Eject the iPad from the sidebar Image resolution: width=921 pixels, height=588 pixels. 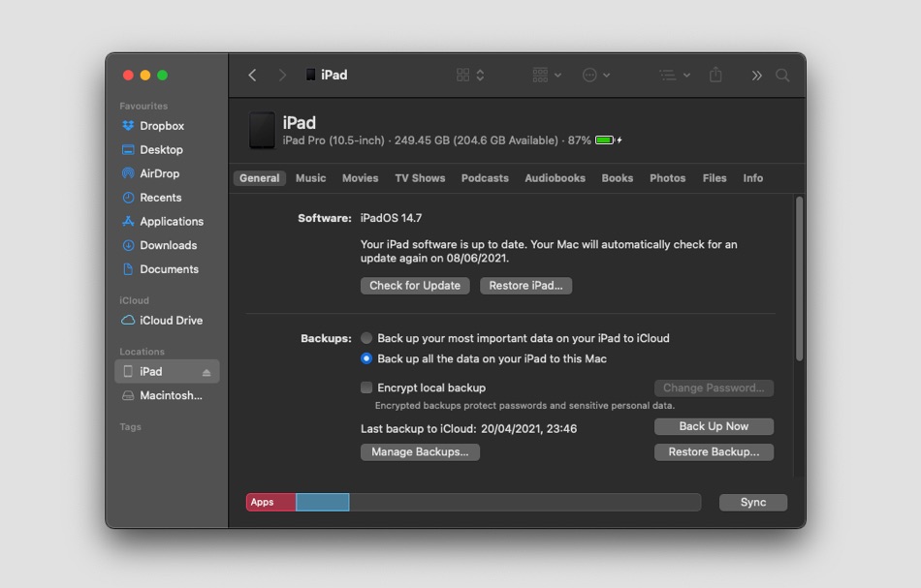(x=206, y=372)
